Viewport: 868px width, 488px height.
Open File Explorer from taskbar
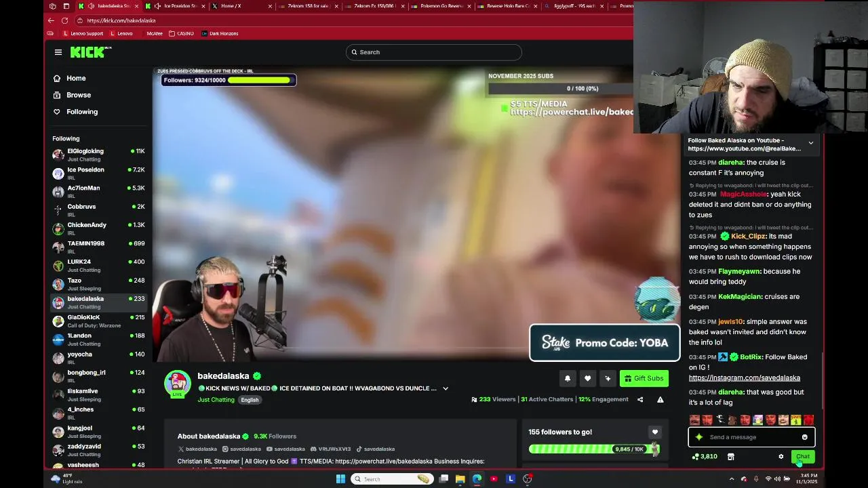tap(460, 479)
